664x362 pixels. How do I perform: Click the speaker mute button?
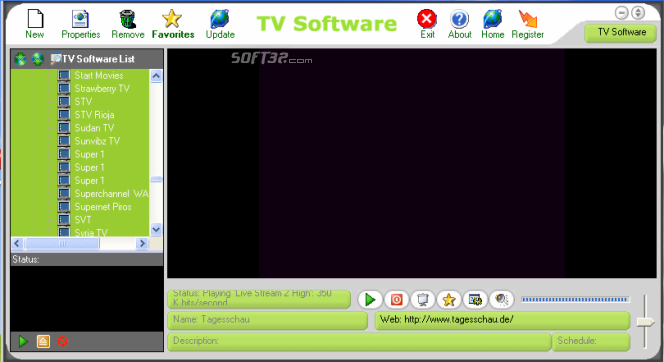coord(501,300)
